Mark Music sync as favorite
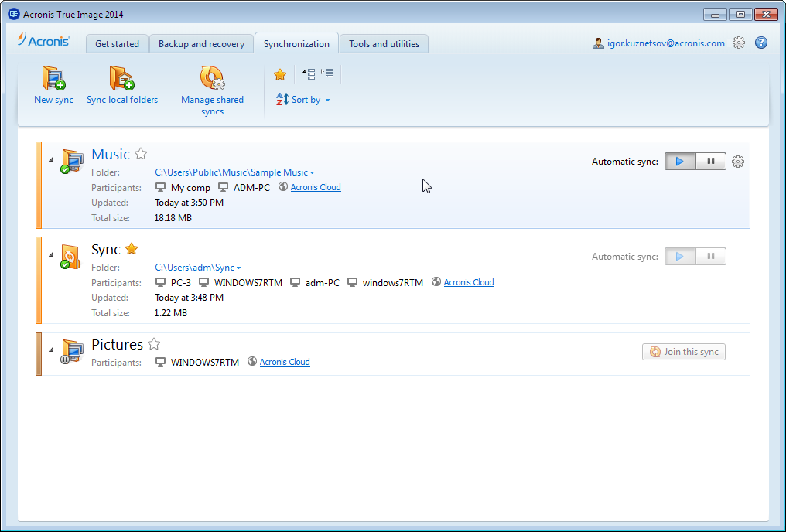The width and height of the screenshot is (786, 532). click(x=141, y=154)
